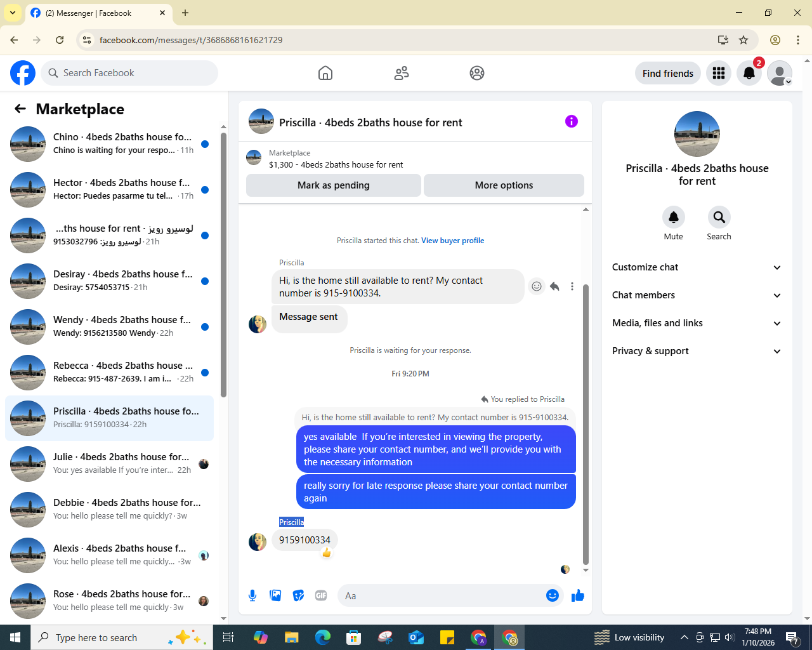The width and height of the screenshot is (812, 650).
Task: Open the Facebook menu grid icon
Action: 719,73
